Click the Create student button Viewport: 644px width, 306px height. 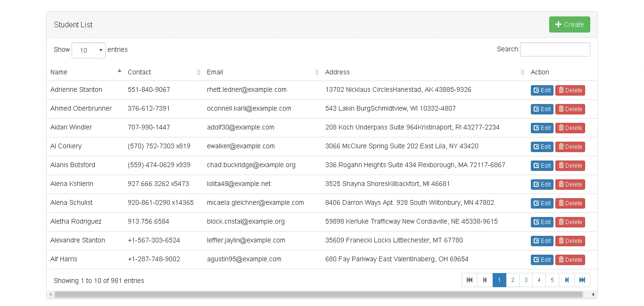569,24
